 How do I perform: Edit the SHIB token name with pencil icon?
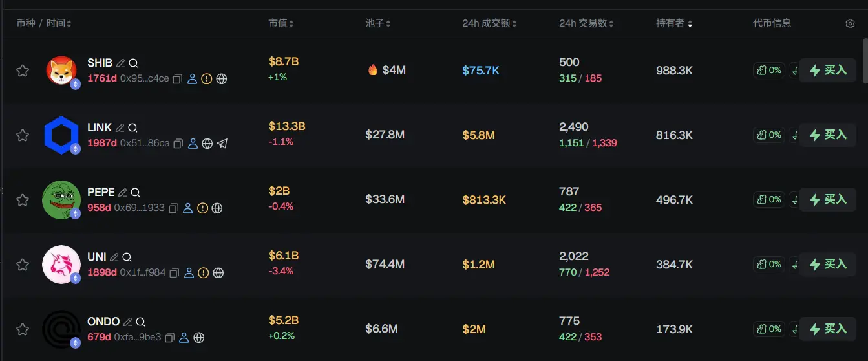120,63
